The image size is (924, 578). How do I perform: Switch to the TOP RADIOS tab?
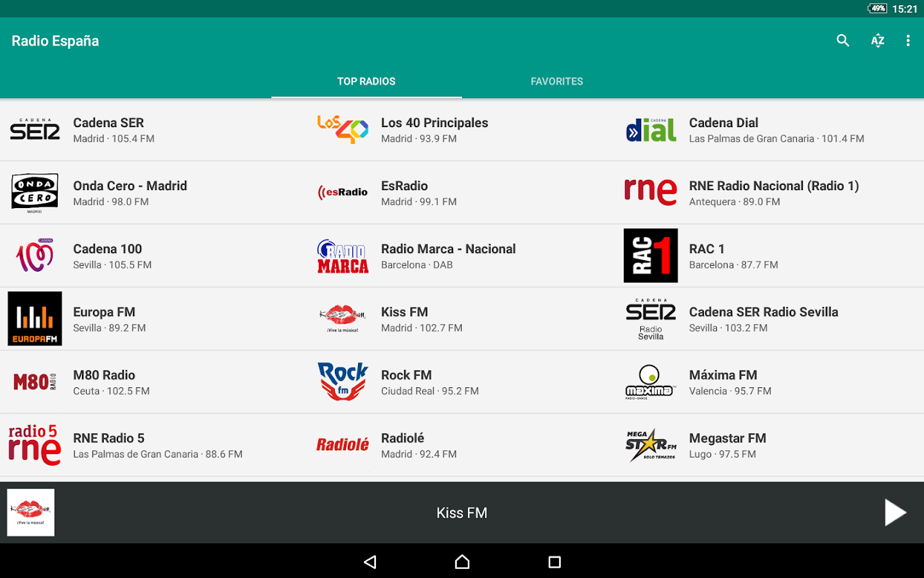366,82
